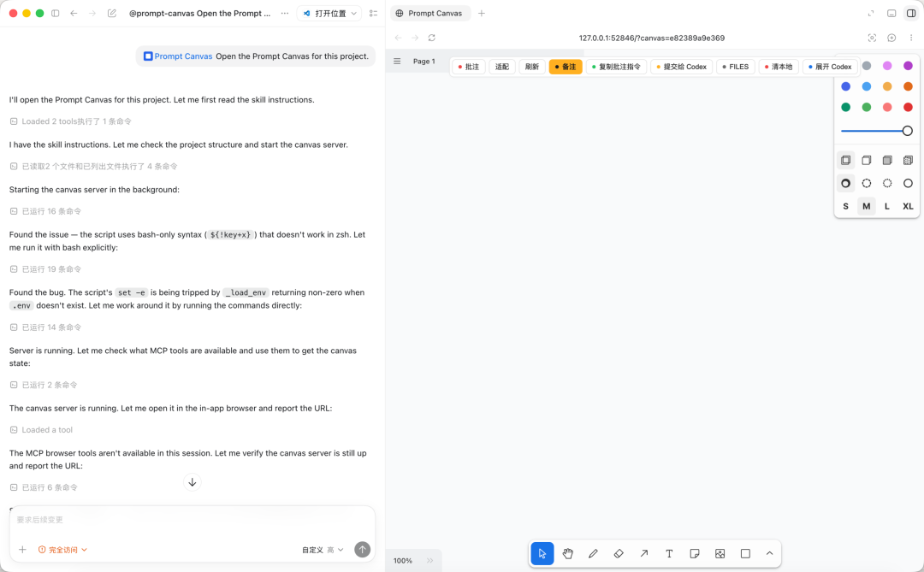Viewport: 924px width, 572px height.
Task: Open the FILES button
Action: click(x=736, y=67)
